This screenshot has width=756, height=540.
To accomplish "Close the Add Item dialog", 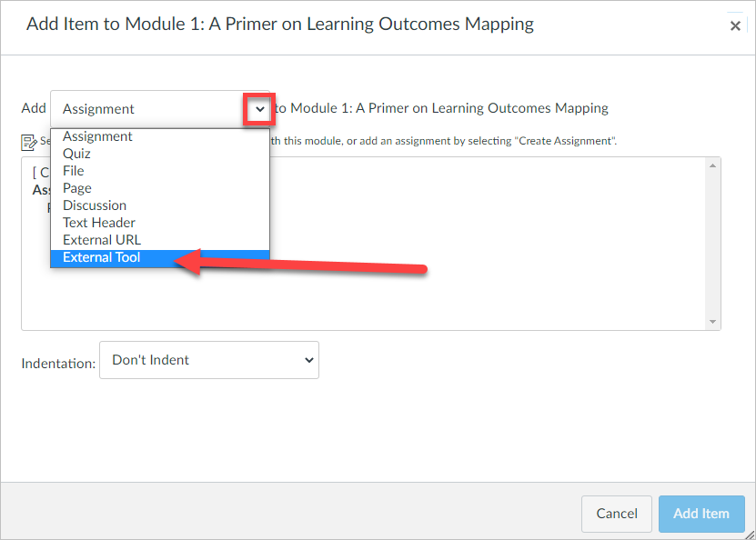I will (735, 25).
